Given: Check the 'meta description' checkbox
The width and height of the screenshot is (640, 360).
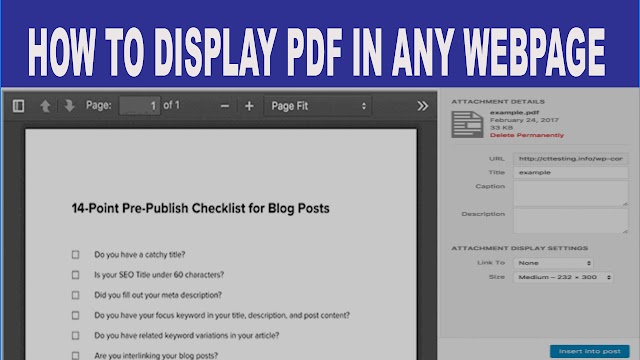Looking at the screenshot, I should (76, 295).
